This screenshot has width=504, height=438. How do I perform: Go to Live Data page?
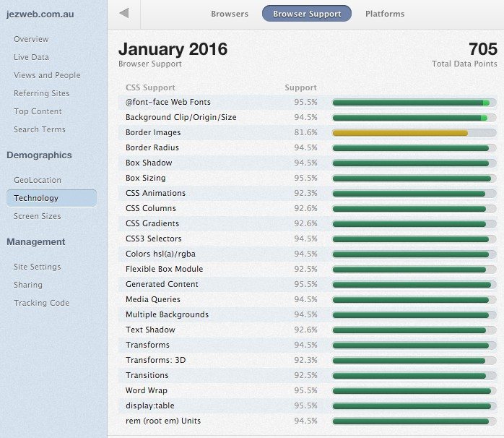tap(31, 57)
